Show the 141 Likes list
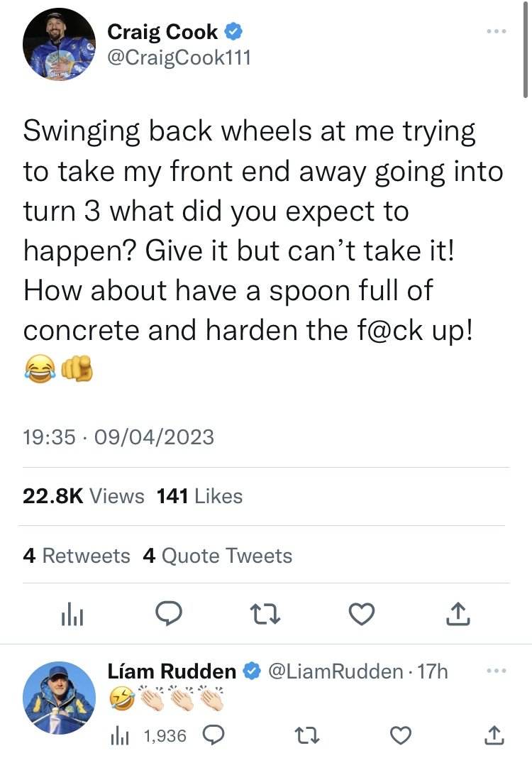 tap(199, 496)
